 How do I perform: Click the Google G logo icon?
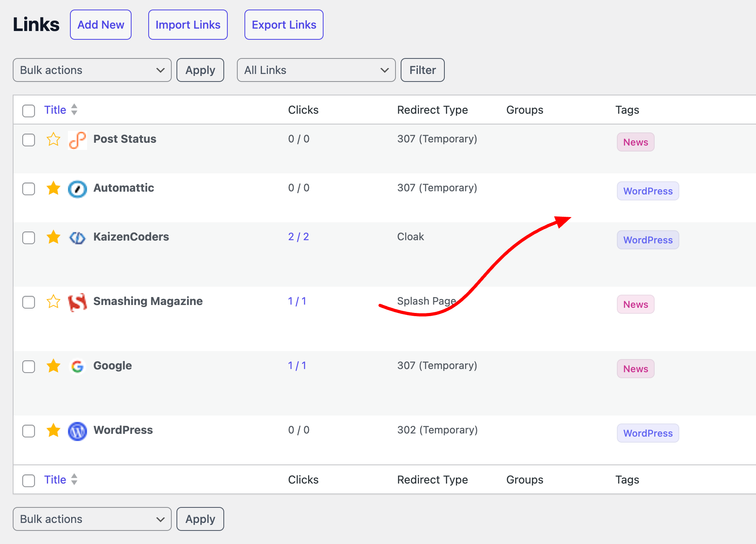(78, 367)
